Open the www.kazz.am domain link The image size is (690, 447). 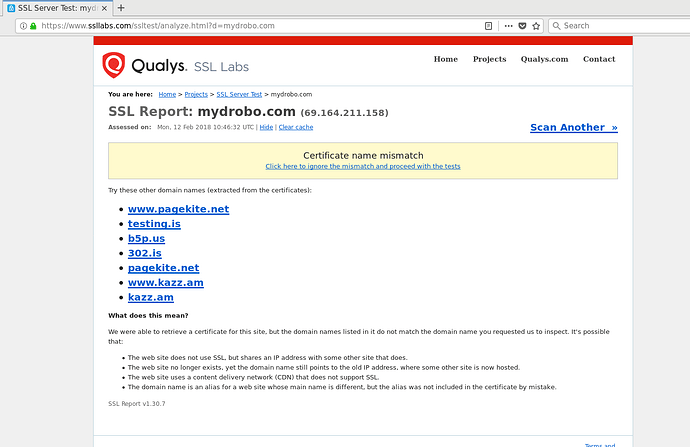click(165, 282)
